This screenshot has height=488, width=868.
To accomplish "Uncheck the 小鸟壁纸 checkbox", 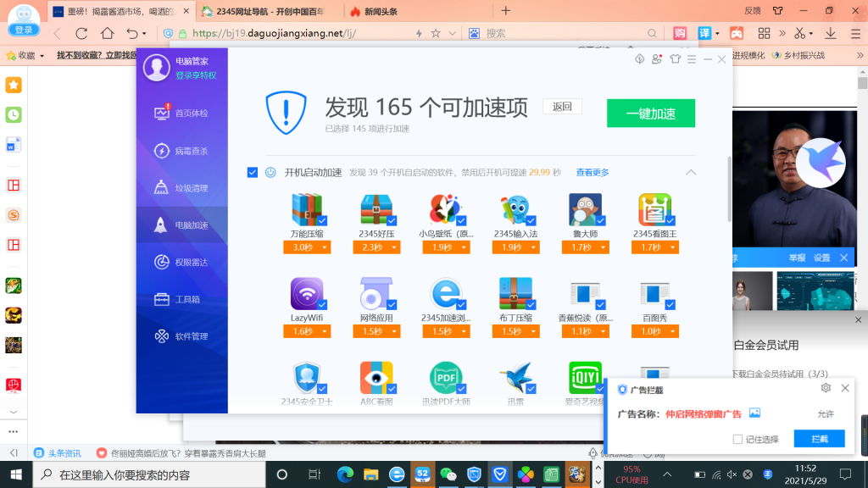I will click(462, 221).
